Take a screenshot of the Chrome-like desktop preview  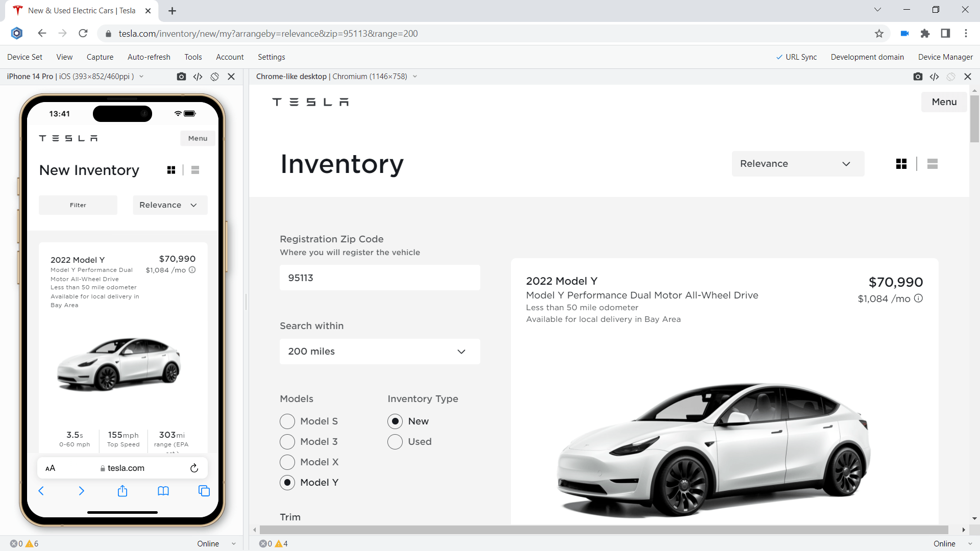[918, 77]
